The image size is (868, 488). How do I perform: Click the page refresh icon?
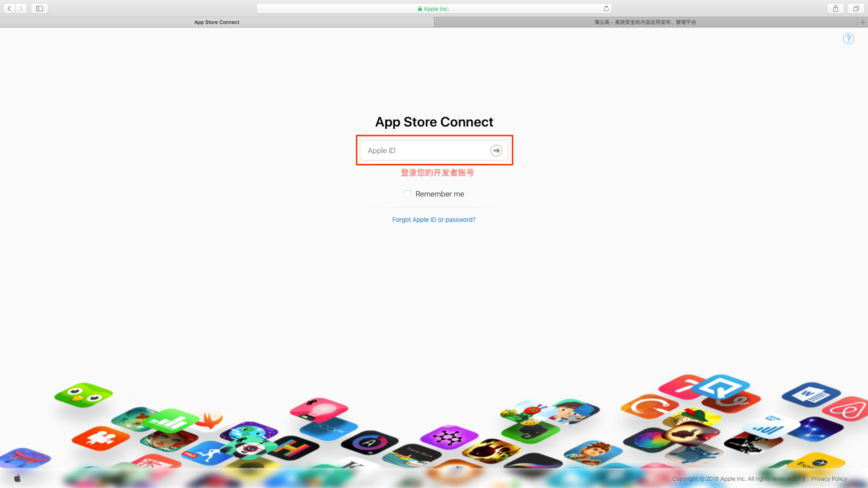click(606, 8)
